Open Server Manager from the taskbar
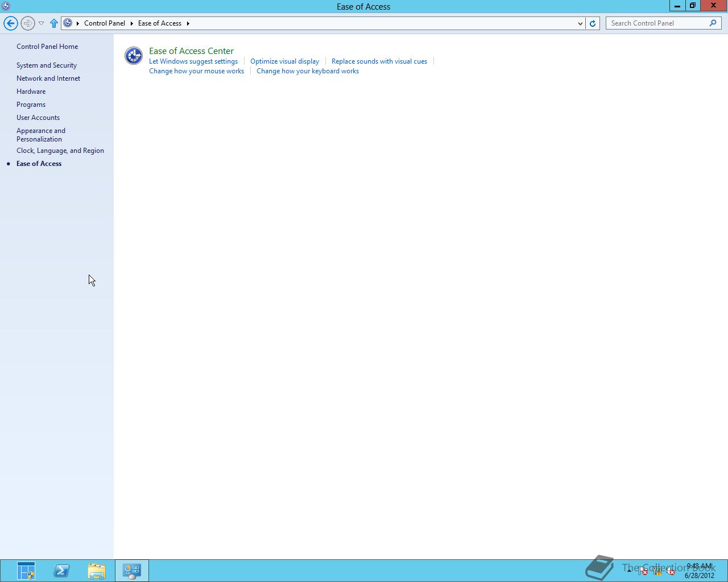The width and height of the screenshot is (728, 582). click(26, 571)
